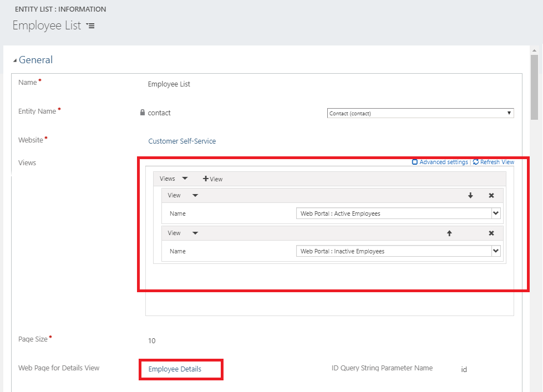Viewport: 543px width, 392px height.
Task: Open the Customer Self-Service website link
Action: click(182, 141)
